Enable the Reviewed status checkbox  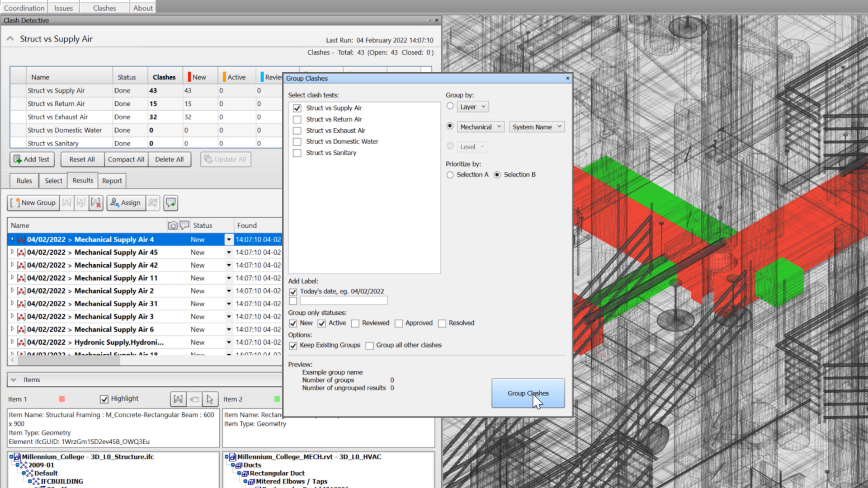(x=355, y=324)
